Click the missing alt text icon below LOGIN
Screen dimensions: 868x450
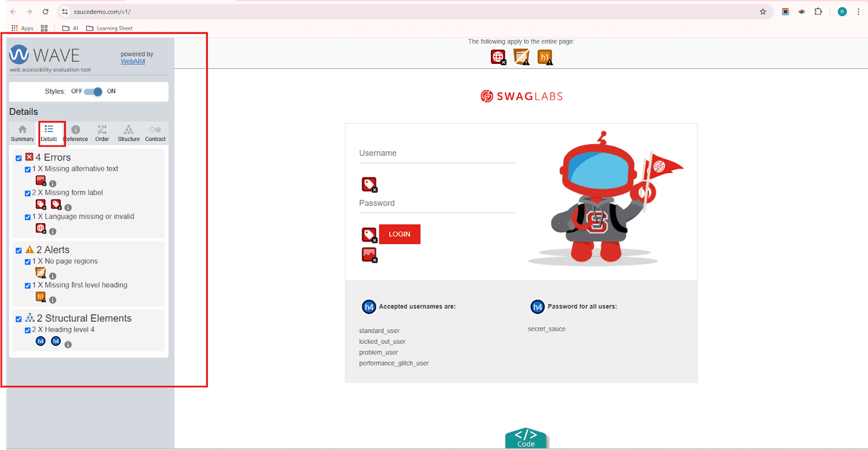(x=370, y=255)
